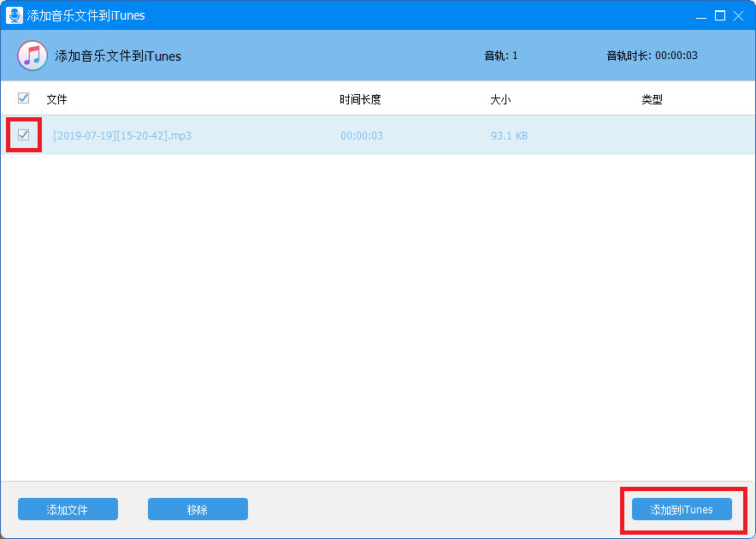Viewport: 756px width, 539px height.
Task: Click the 添加音乐文件到iTunes header title
Action: pos(118,56)
